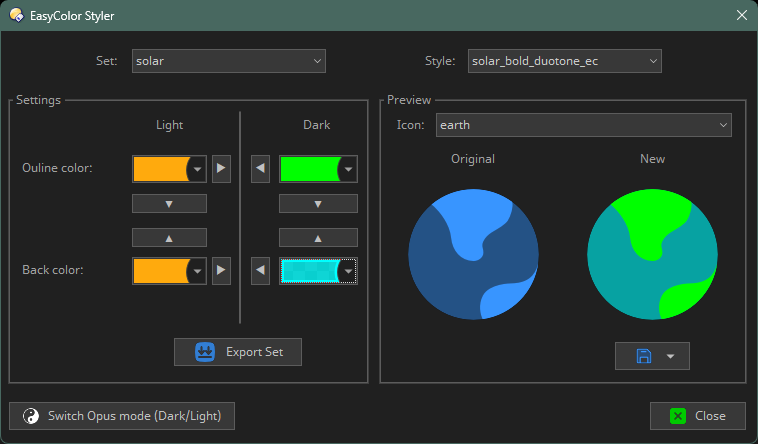Copy Dark back color up to outline color
The width and height of the screenshot is (758, 444).
click(x=318, y=238)
